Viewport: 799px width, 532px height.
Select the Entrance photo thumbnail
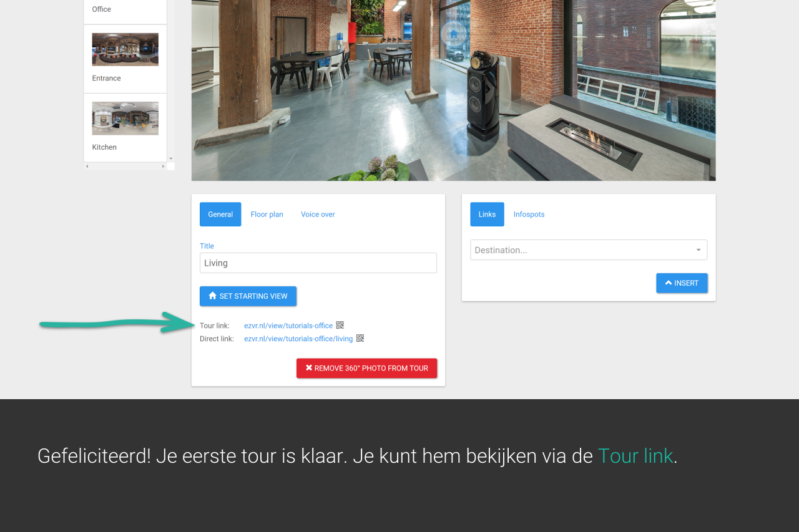[125, 50]
